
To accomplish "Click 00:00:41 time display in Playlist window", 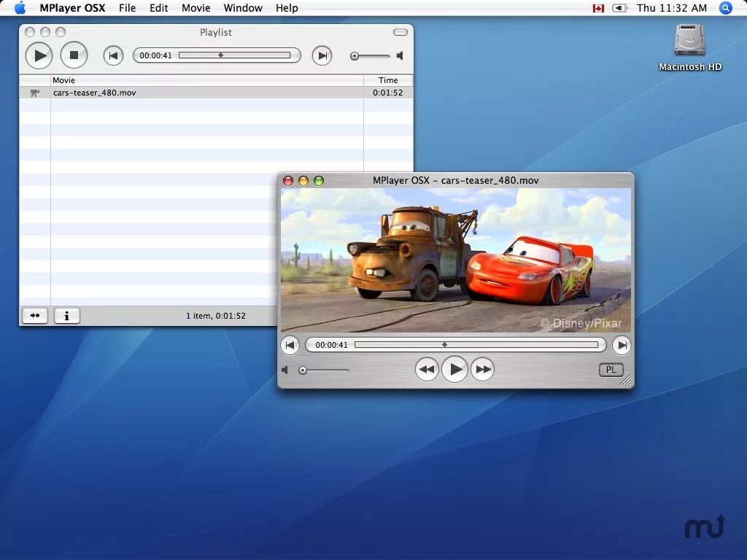I will click(156, 55).
